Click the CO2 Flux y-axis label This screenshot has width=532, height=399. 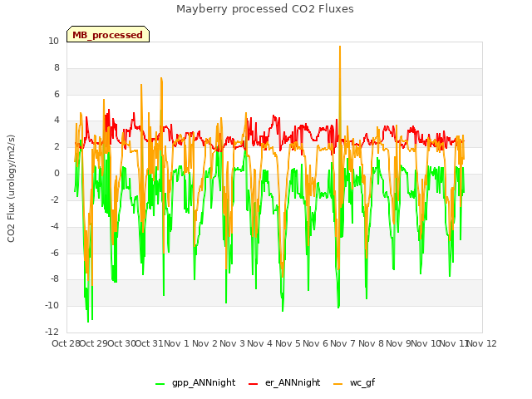point(11,189)
